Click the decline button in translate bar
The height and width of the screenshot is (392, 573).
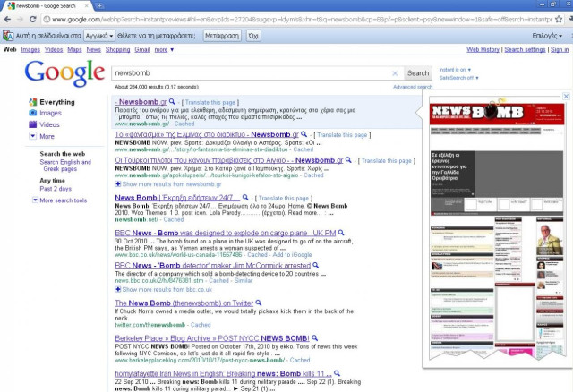253,36
